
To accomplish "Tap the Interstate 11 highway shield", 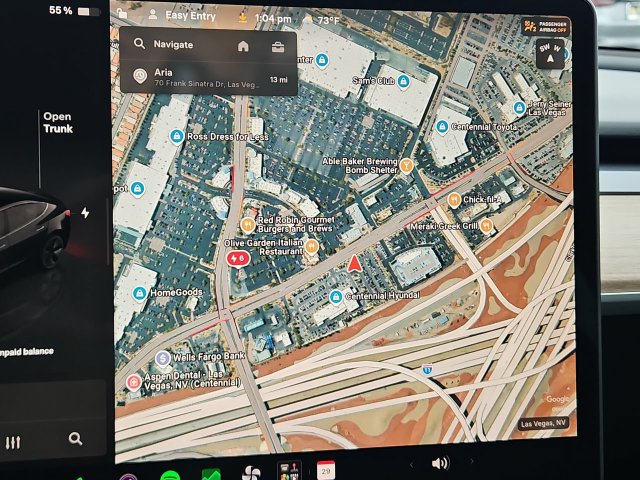I will tap(427, 370).
